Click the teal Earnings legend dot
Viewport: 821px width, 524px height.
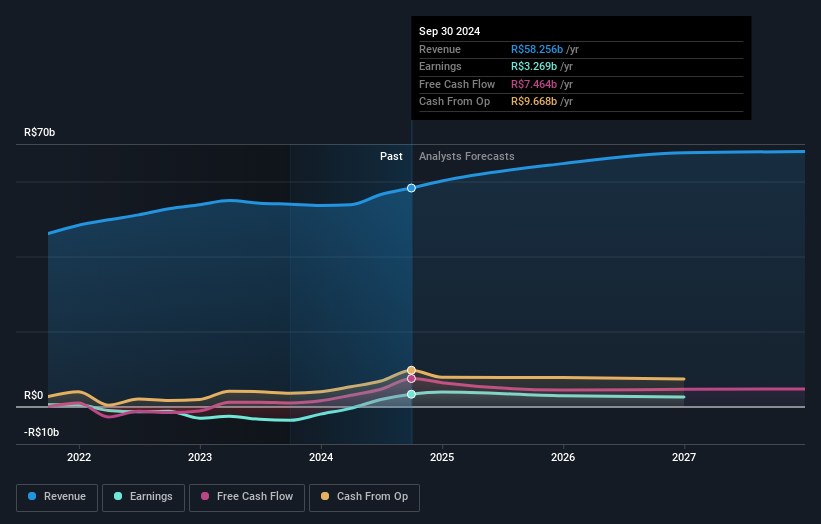(118, 496)
